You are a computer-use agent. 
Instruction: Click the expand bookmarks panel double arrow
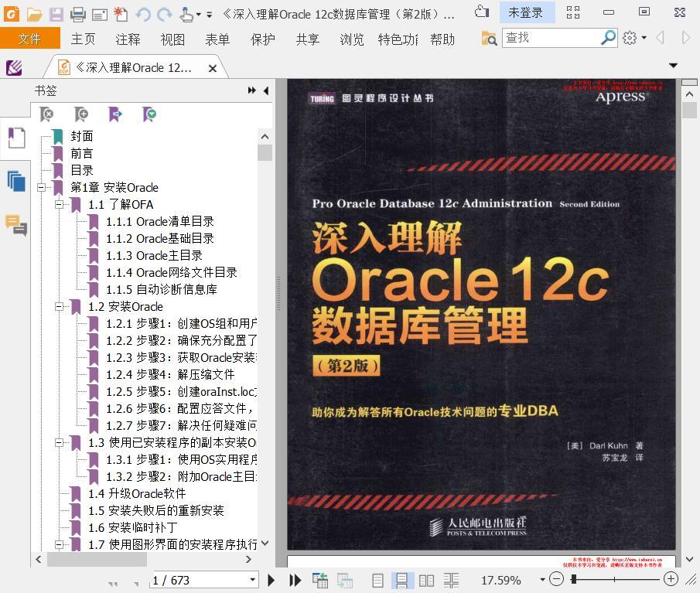pyautogui.click(x=252, y=90)
